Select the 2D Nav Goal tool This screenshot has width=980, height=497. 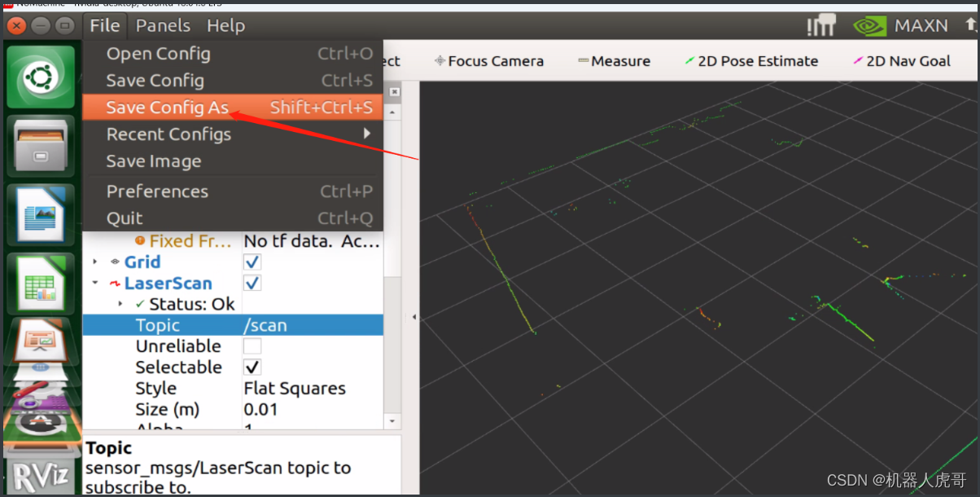click(901, 61)
